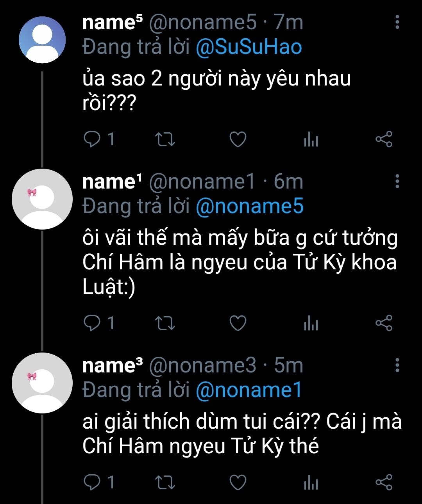Share the tweet by @noname3
The image size is (422, 504).
[384, 483]
